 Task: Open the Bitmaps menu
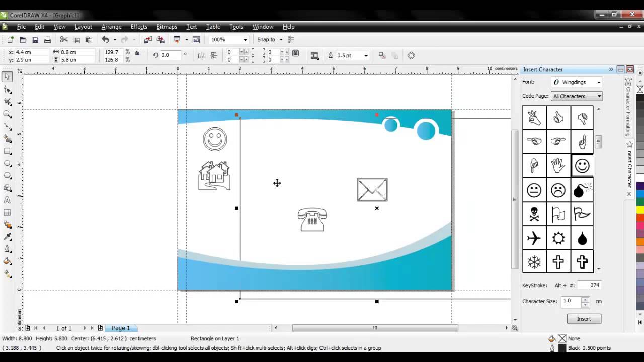tap(167, 27)
